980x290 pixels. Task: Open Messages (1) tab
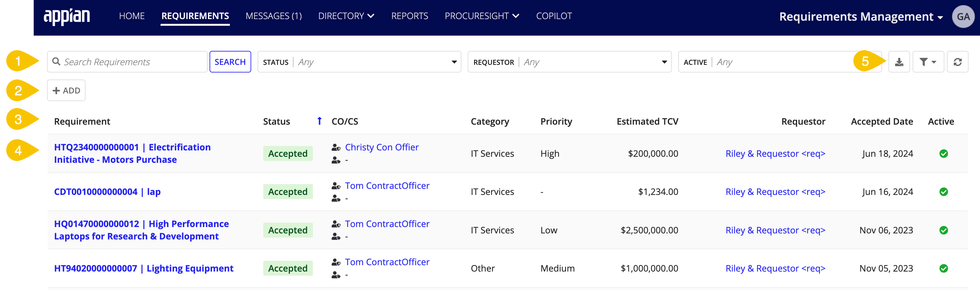273,16
